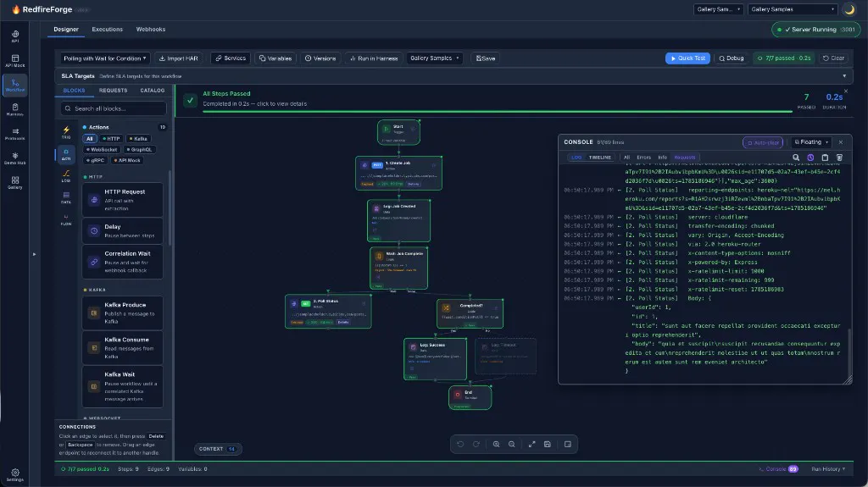Open the API section in left sidebar

click(15, 36)
